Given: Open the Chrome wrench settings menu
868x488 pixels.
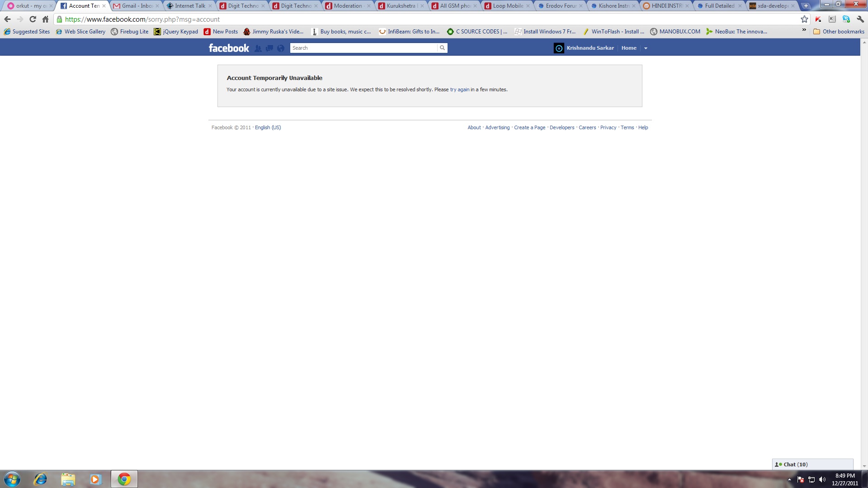Looking at the screenshot, I should [860, 19].
